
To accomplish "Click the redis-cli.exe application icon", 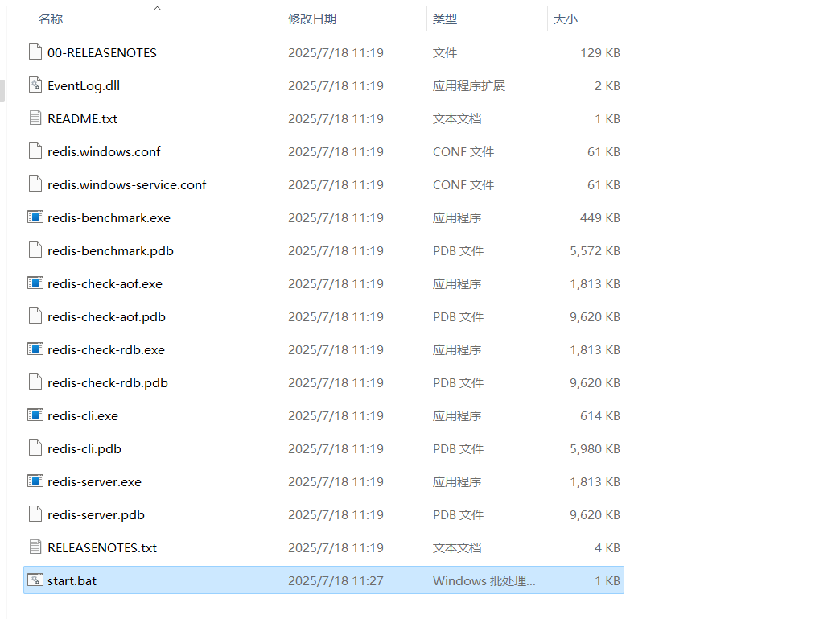I will 35,415.
